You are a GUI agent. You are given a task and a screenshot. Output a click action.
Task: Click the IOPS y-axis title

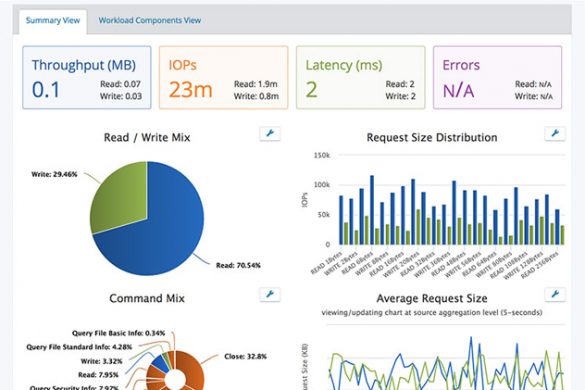304,200
